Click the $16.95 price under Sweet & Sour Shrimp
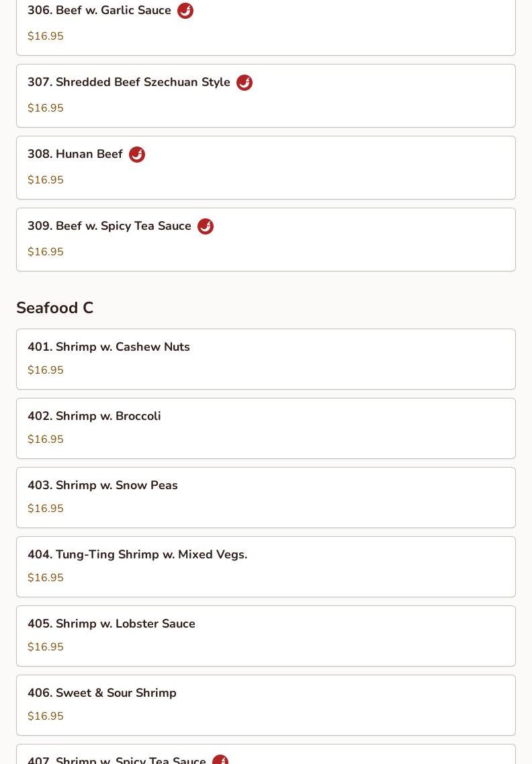532x764 pixels. [45, 716]
